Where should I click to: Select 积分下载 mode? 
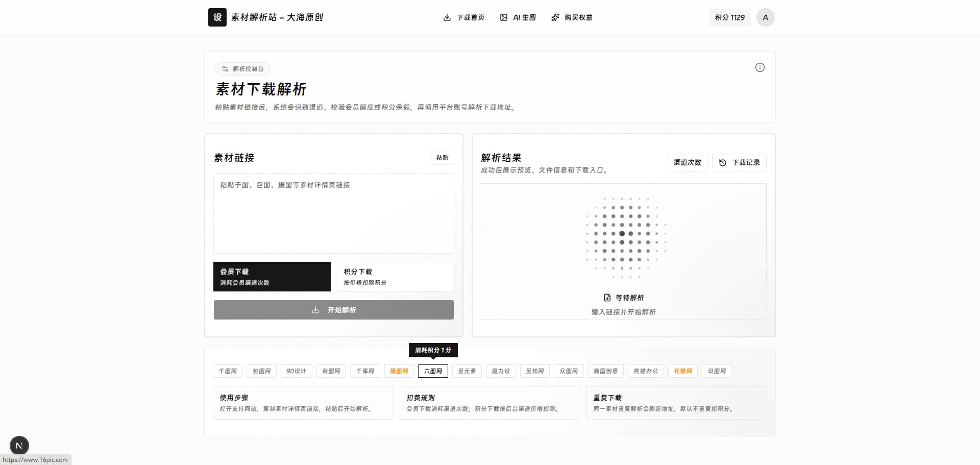pos(395,277)
